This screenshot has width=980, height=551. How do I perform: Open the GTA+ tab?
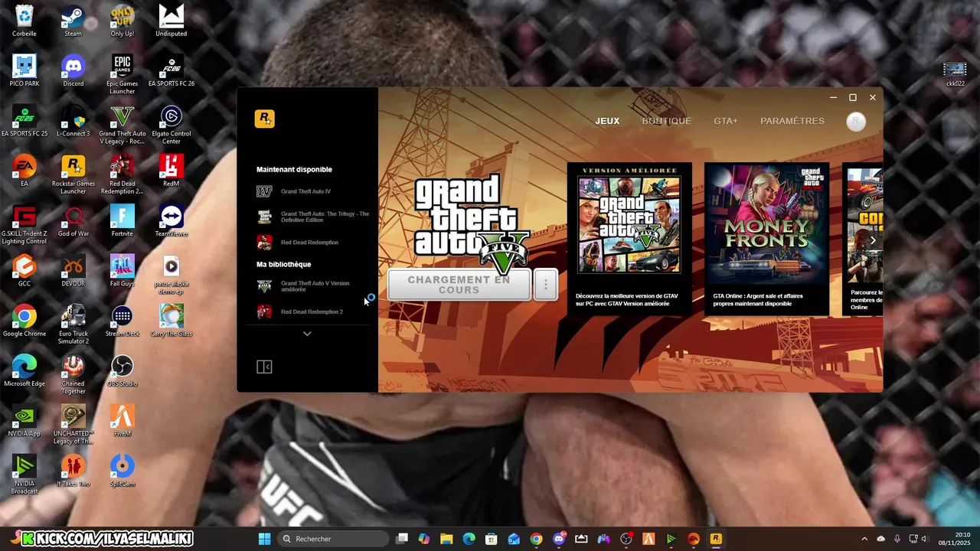point(726,121)
